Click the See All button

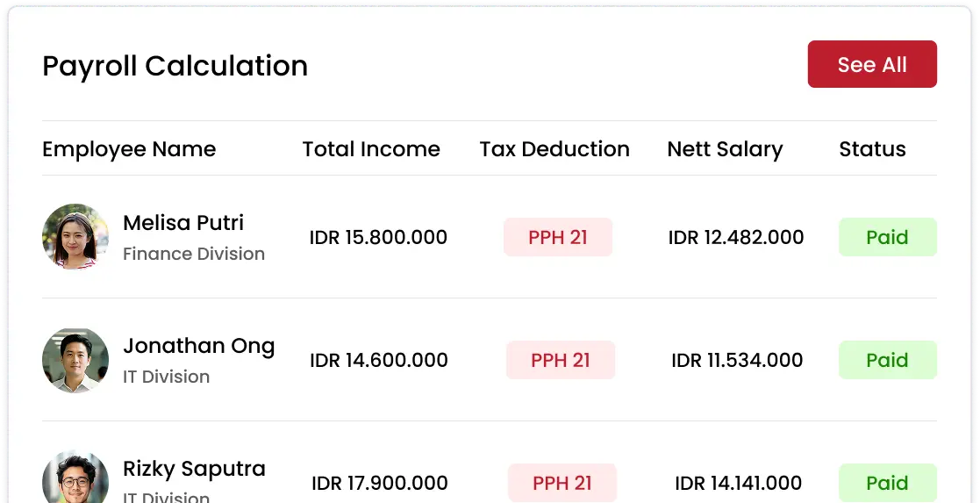[x=872, y=64]
